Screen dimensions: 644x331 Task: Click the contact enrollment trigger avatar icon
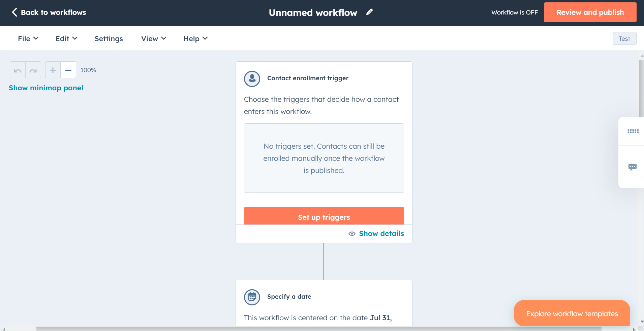tap(252, 79)
